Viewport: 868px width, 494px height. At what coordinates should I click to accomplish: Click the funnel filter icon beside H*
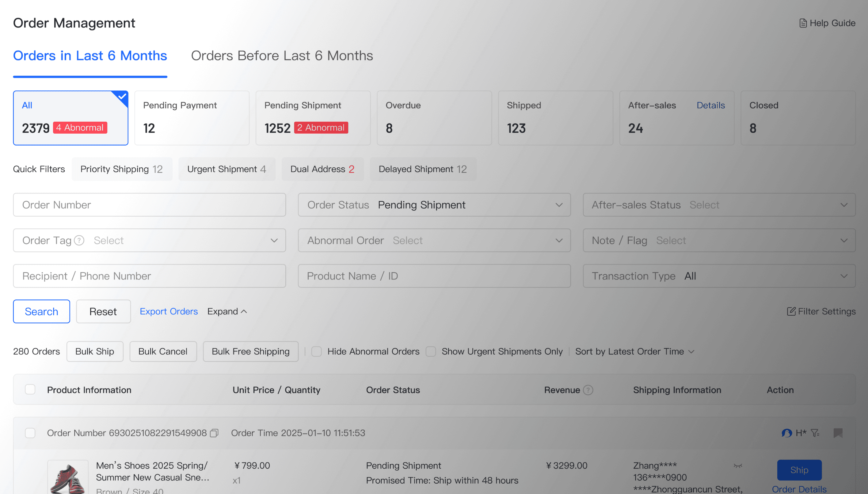815,433
